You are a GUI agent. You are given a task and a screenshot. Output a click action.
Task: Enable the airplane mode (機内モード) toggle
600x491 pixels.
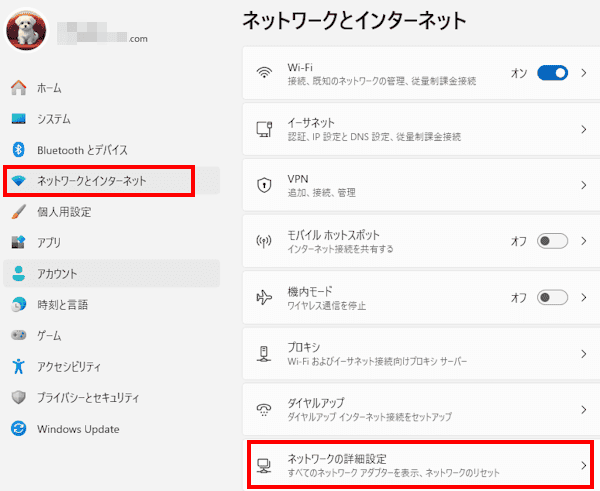(x=552, y=297)
